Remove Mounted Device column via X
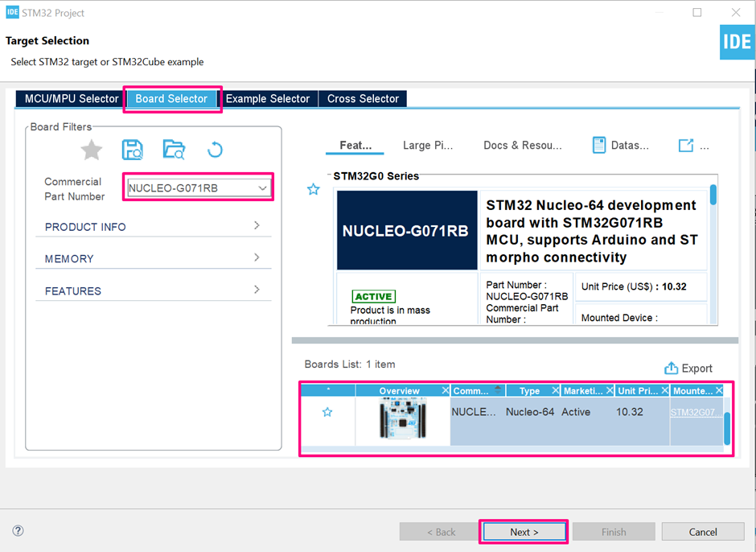This screenshot has width=756, height=552. (719, 390)
